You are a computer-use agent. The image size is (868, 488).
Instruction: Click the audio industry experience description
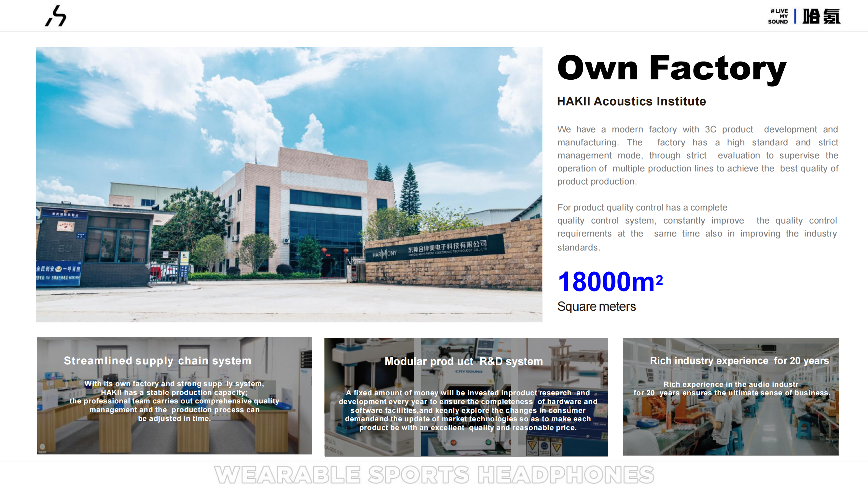[732, 389]
